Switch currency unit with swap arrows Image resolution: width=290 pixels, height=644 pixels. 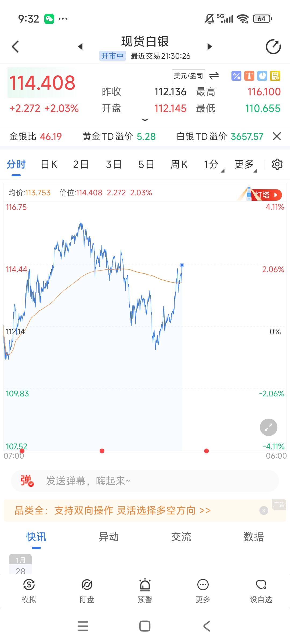click(x=214, y=76)
